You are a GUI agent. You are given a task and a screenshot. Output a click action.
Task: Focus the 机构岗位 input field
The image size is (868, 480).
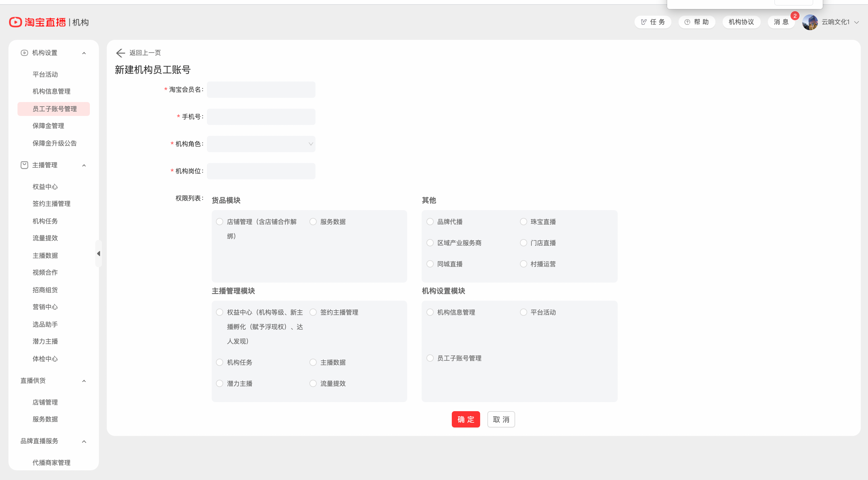click(261, 171)
